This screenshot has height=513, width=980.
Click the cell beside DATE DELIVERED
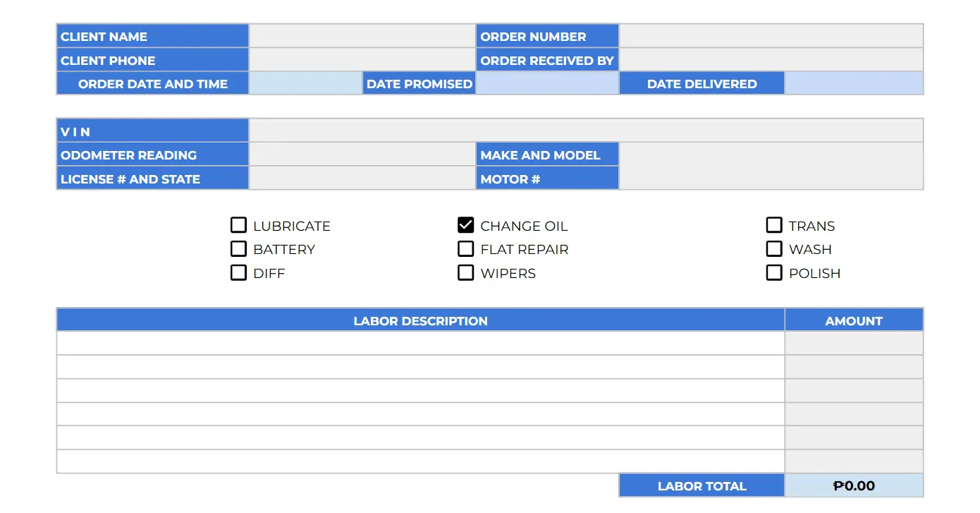[854, 83]
